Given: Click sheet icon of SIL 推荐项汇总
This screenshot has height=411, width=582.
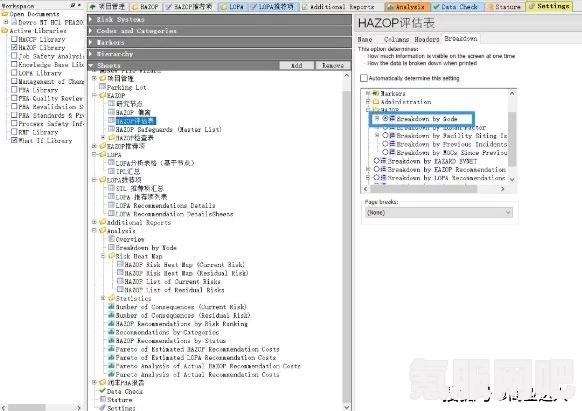Looking at the screenshot, I should [x=111, y=188].
